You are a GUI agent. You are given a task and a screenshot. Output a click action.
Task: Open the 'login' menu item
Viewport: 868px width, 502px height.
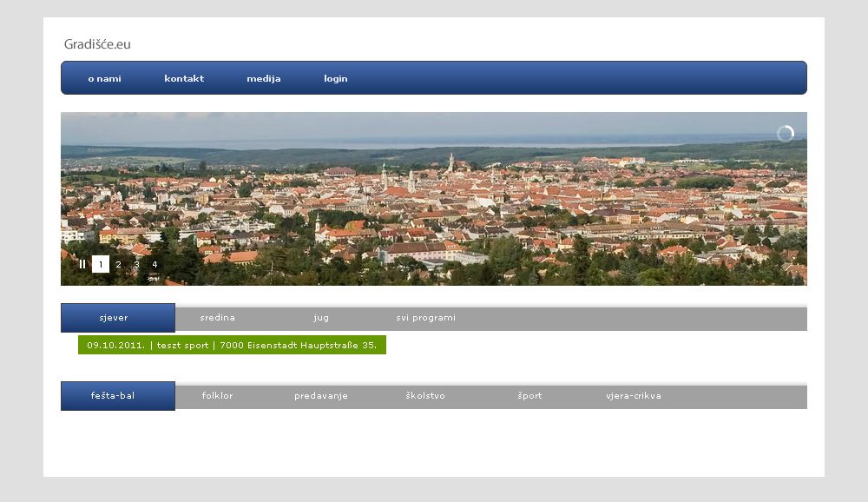coord(335,79)
